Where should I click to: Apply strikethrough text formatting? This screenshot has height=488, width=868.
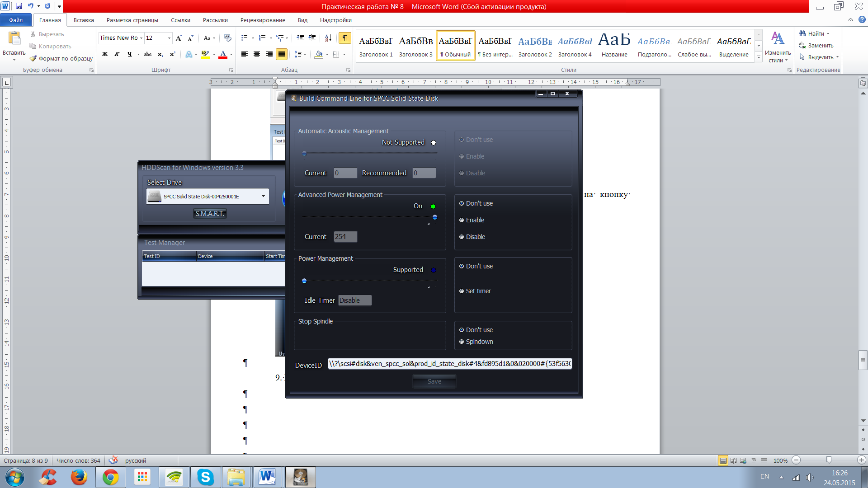click(x=148, y=54)
